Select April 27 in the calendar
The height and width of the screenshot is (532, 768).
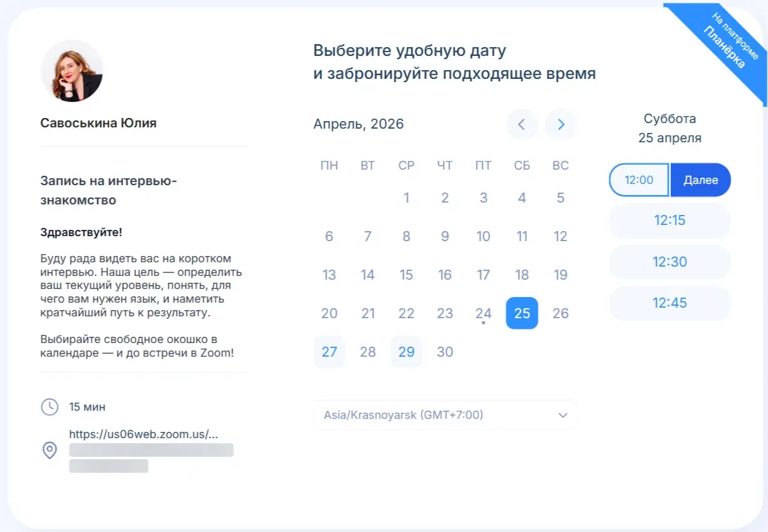(329, 352)
